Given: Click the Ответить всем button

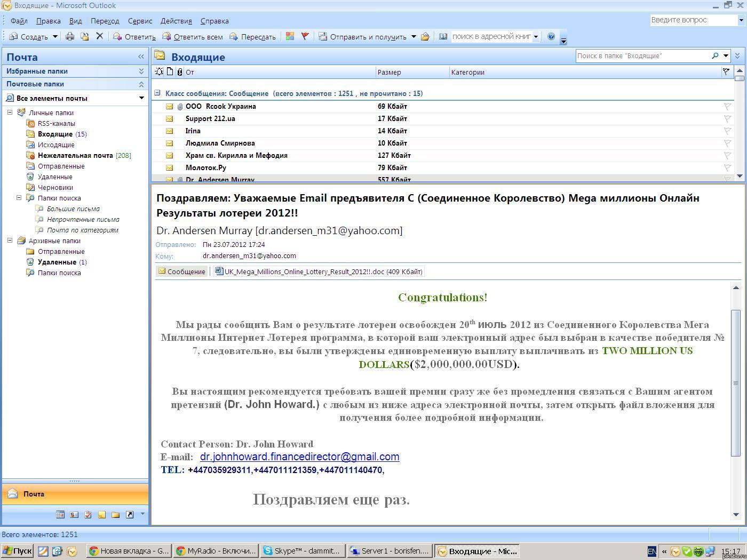Looking at the screenshot, I should [x=193, y=37].
